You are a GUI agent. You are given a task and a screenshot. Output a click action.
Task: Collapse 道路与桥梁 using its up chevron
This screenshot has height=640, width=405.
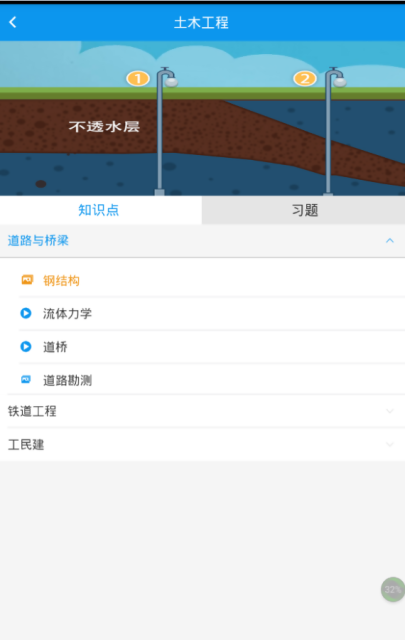(x=390, y=240)
